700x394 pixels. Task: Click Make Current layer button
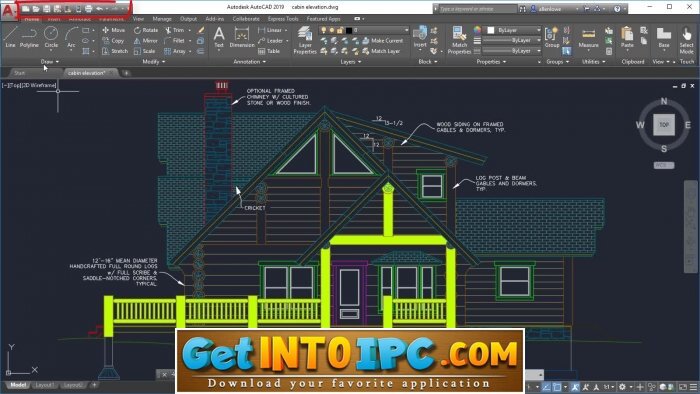(x=383, y=41)
